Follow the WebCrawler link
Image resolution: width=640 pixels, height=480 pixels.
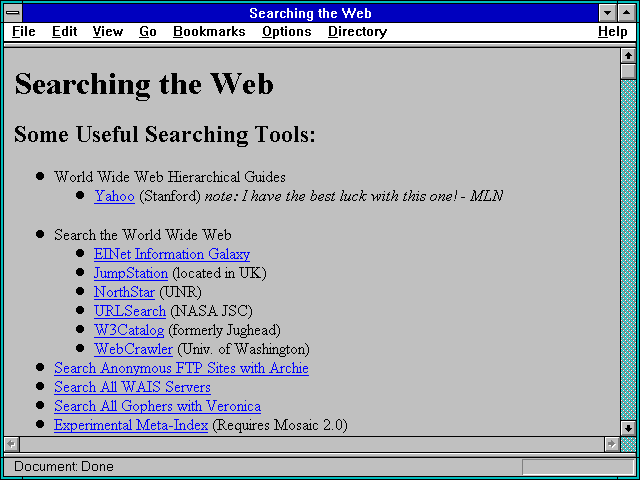point(133,349)
